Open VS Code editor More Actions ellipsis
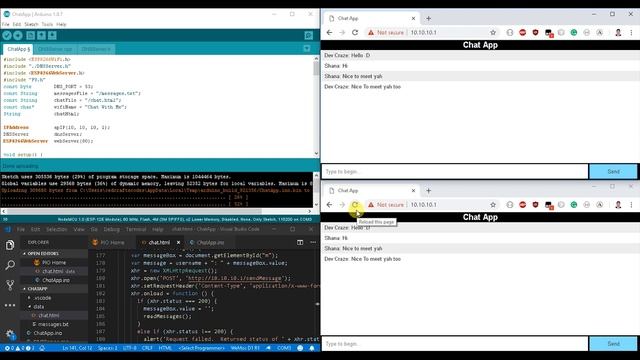This screenshot has height=360, width=640. point(313,242)
